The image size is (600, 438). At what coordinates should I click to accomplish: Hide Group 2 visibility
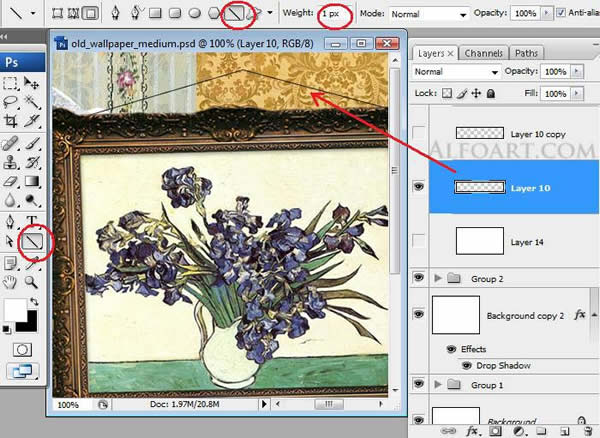click(419, 277)
